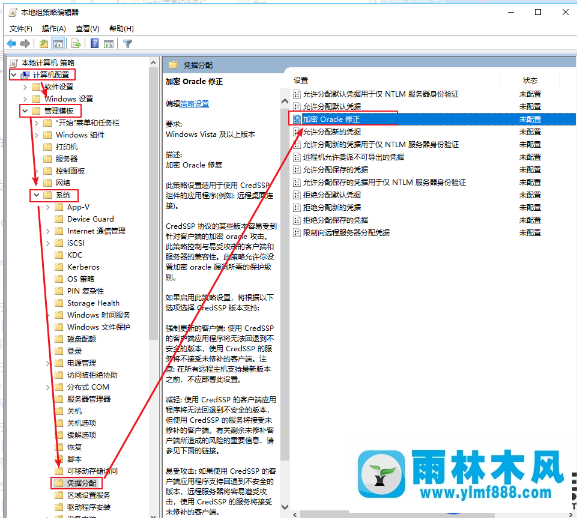Select the Windows 时间服务 tree item

click(99, 315)
